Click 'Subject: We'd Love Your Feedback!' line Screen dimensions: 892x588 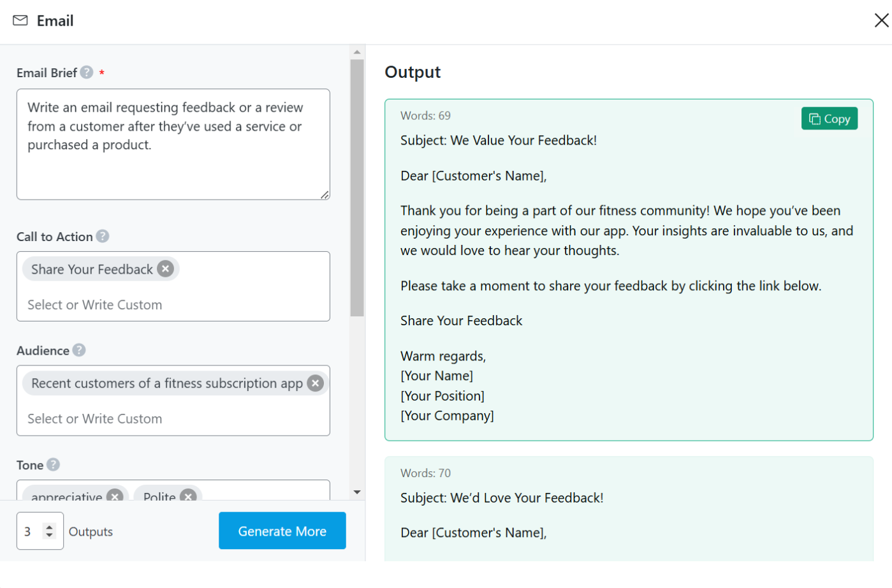(x=502, y=497)
